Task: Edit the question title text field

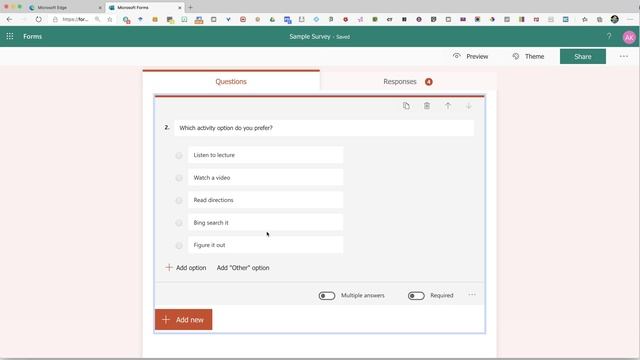Action: pos(324,128)
